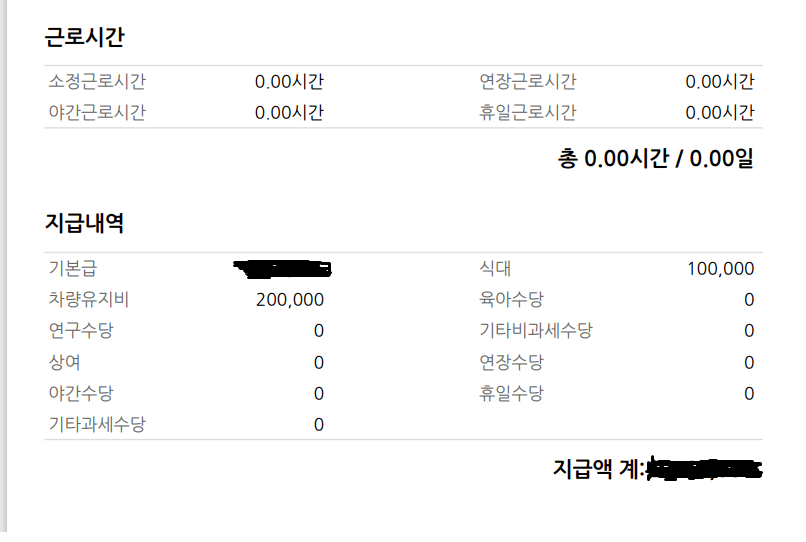Image resolution: width=806 pixels, height=542 pixels.
Task: Click the 상여 label
Action: click(64, 362)
